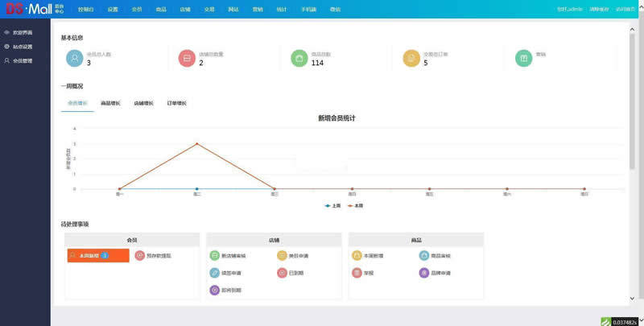This screenshot has width=644, height=326.
Task: Switch to the 订单增长 tab
Action: [176, 103]
